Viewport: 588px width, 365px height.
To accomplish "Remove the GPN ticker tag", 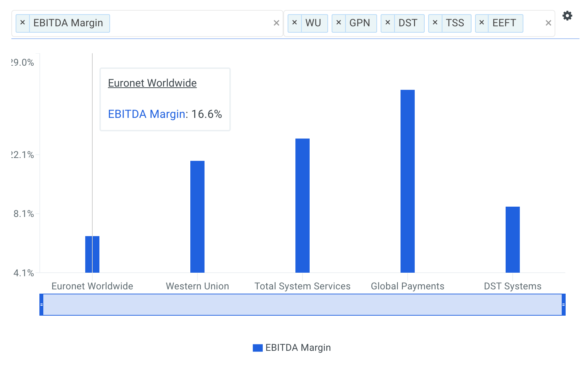I will coord(338,23).
